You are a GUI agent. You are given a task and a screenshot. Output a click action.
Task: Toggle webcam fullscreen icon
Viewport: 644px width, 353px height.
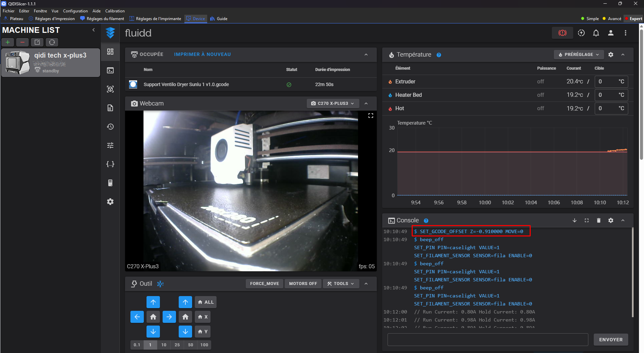(x=370, y=116)
